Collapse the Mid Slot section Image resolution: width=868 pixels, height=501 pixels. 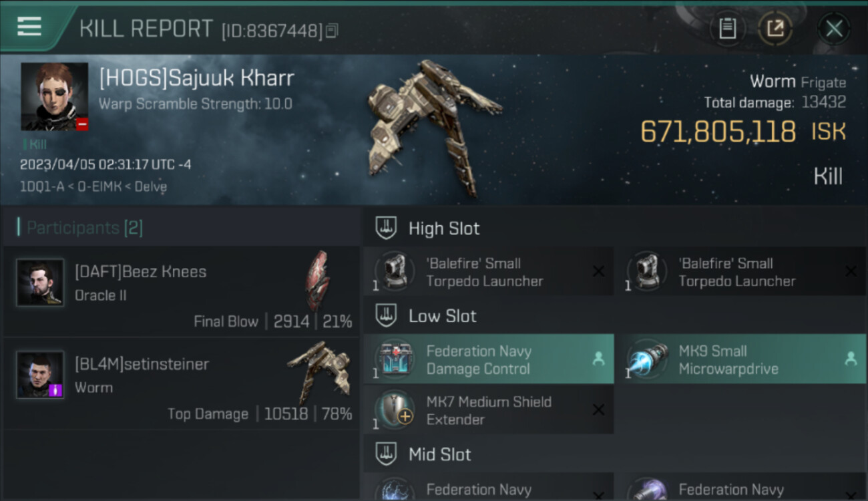[x=616, y=455]
